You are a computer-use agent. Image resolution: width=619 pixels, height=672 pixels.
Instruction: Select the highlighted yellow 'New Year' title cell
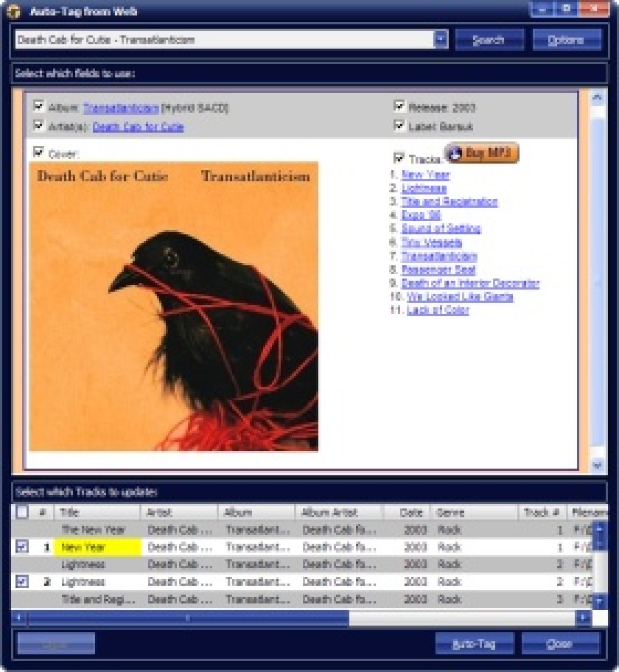tap(98, 547)
